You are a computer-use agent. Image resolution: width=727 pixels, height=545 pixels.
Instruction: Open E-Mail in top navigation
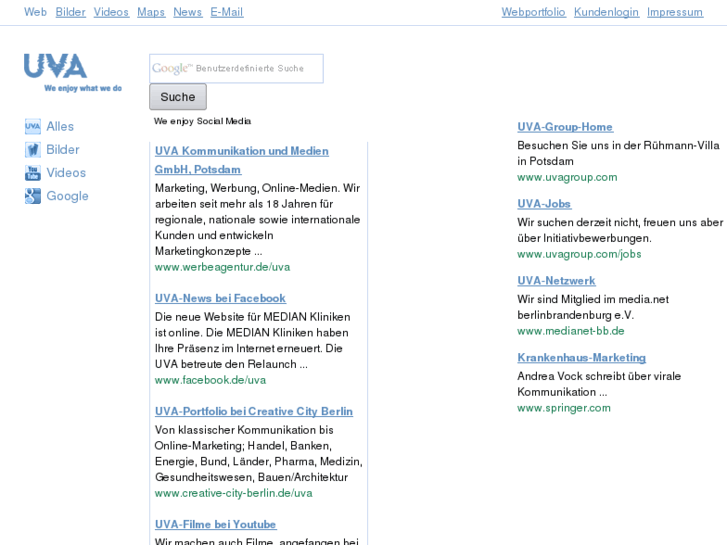(x=227, y=12)
